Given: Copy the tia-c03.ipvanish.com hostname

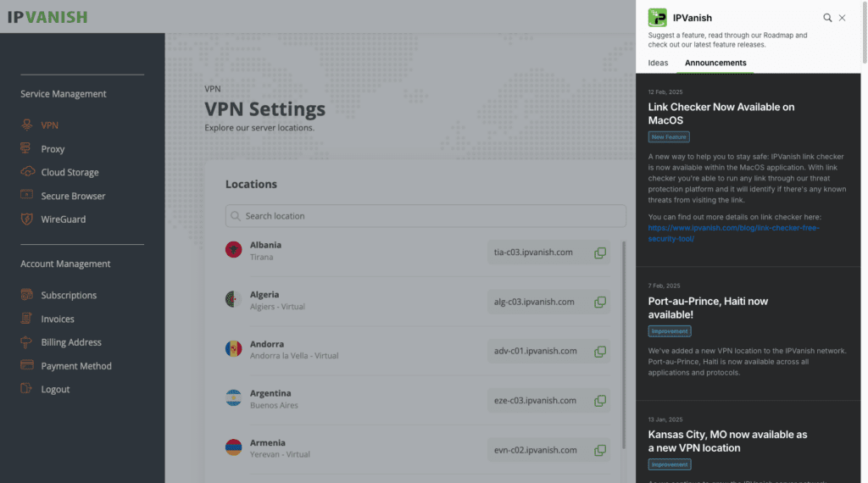Looking at the screenshot, I should coord(600,253).
